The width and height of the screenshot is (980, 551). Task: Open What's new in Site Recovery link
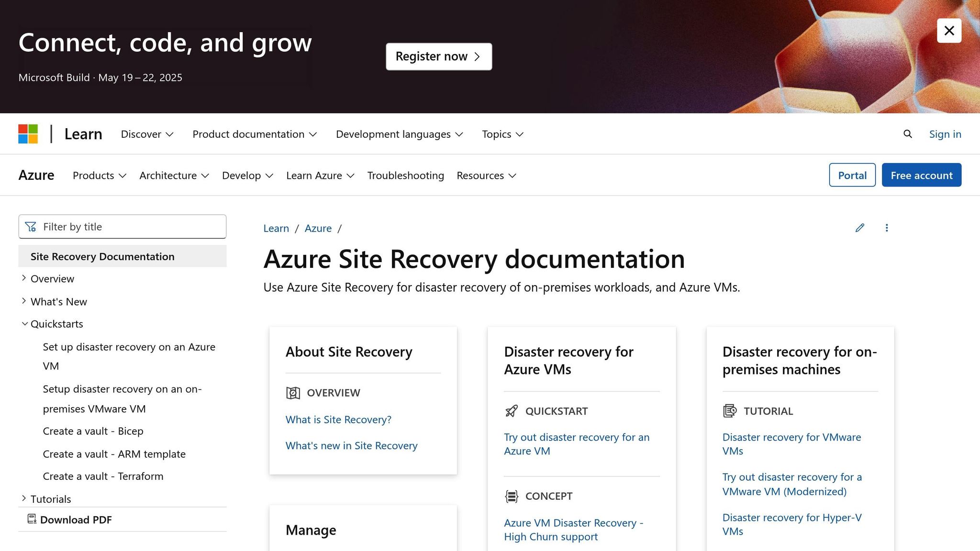click(x=352, y=446)
